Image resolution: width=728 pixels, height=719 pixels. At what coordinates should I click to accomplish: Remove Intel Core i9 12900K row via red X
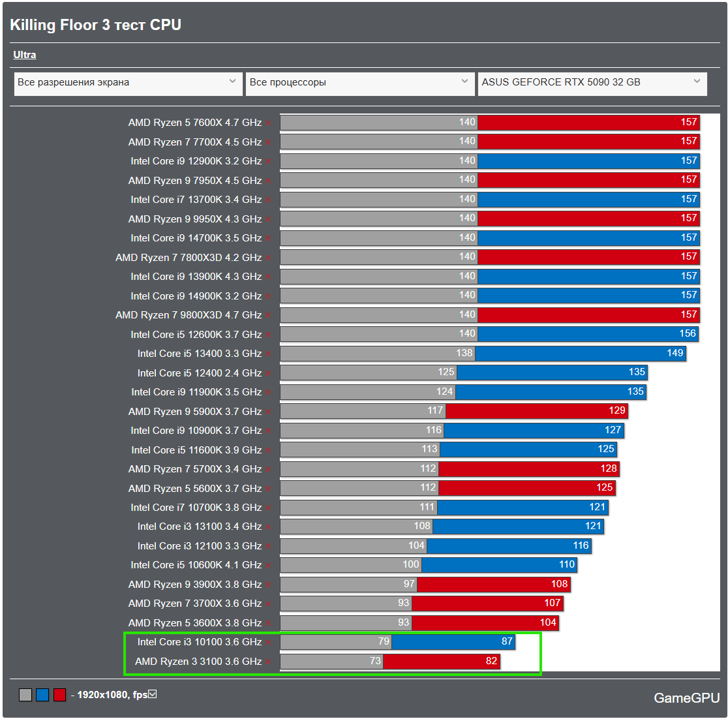pos(268,162)
